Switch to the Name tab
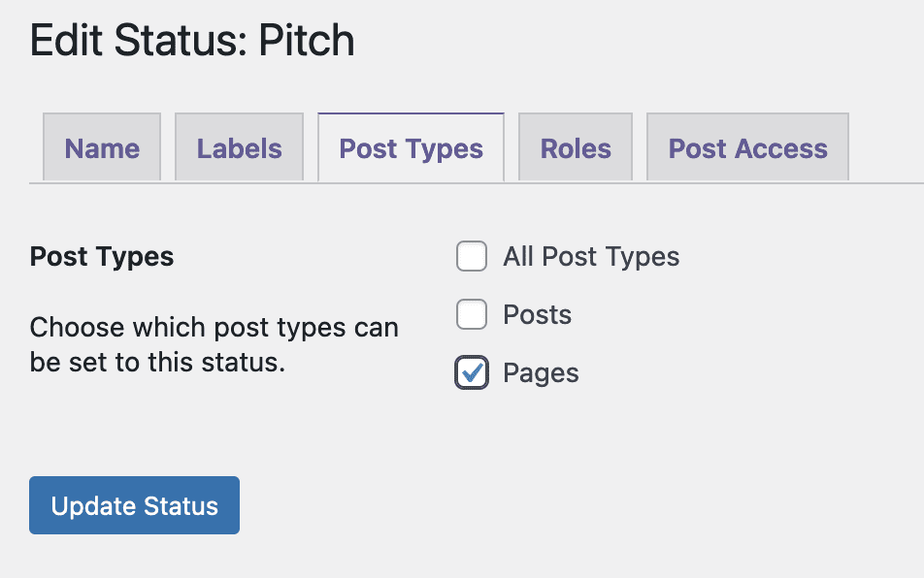Viewport: 924px width, 578px height. click(101, 147)
